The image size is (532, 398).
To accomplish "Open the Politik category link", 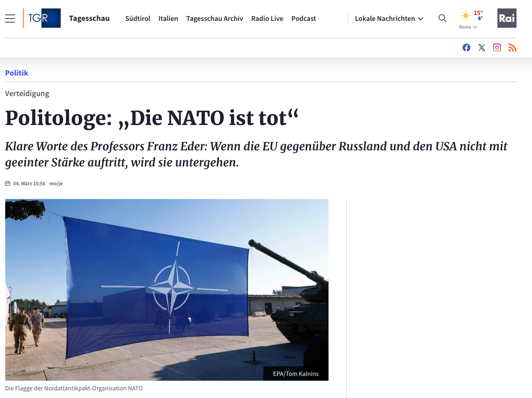I will click(16, 73).
